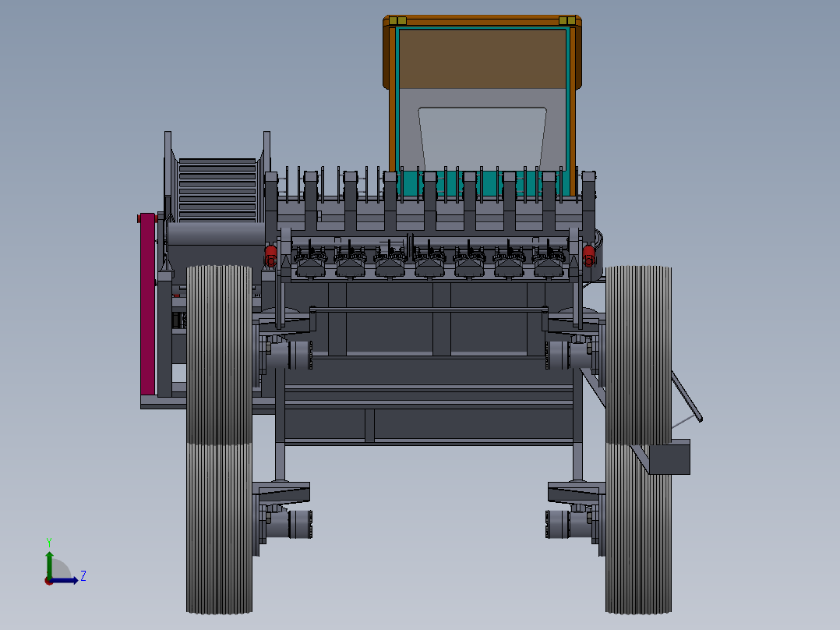Select the dark box mounted beside right wheel
The width and height of the screenshot is (840, 630).
[669, 457]
